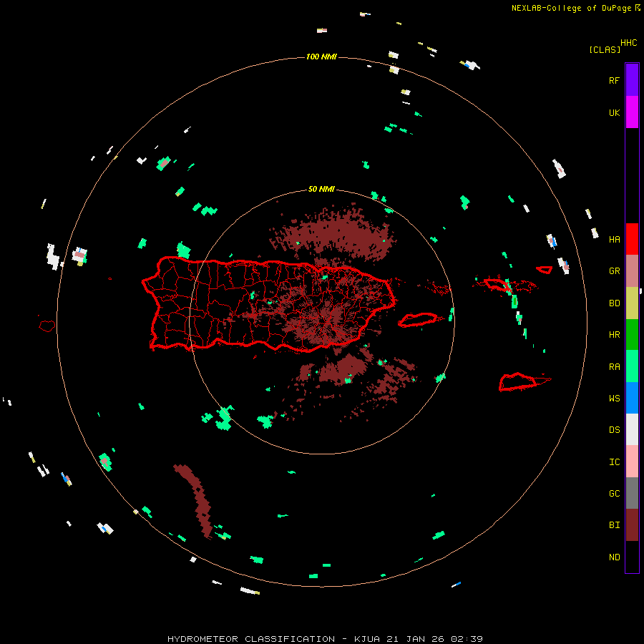Image resolution: width=644 pixels, height=644 pixels.
Task: Click the DS white legend swatch
Action: (632, 429)
